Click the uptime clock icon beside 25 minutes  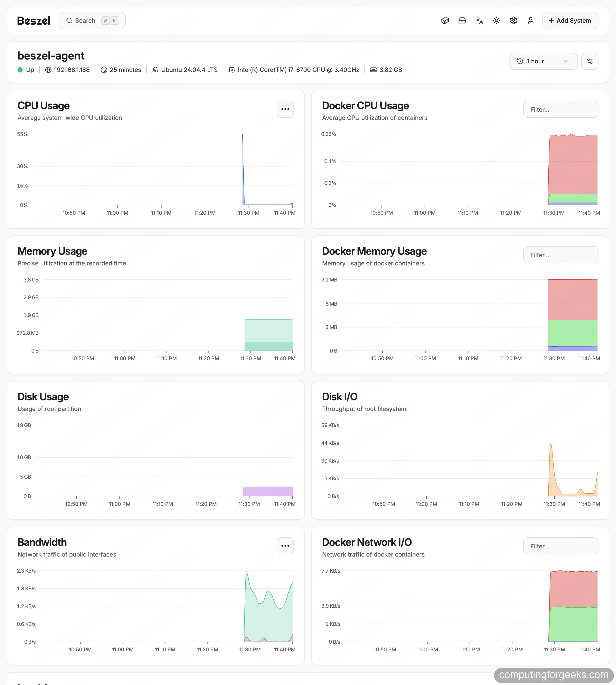[x=104, y=70]
